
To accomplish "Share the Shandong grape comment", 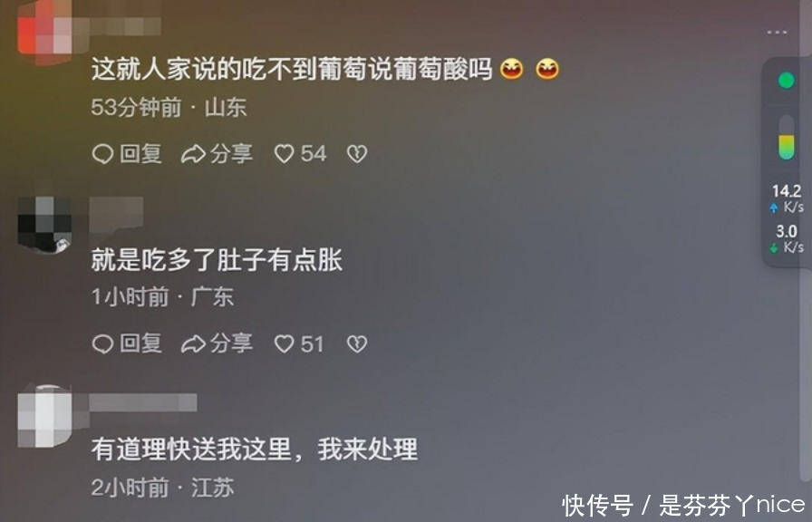I will coord(217,154).
